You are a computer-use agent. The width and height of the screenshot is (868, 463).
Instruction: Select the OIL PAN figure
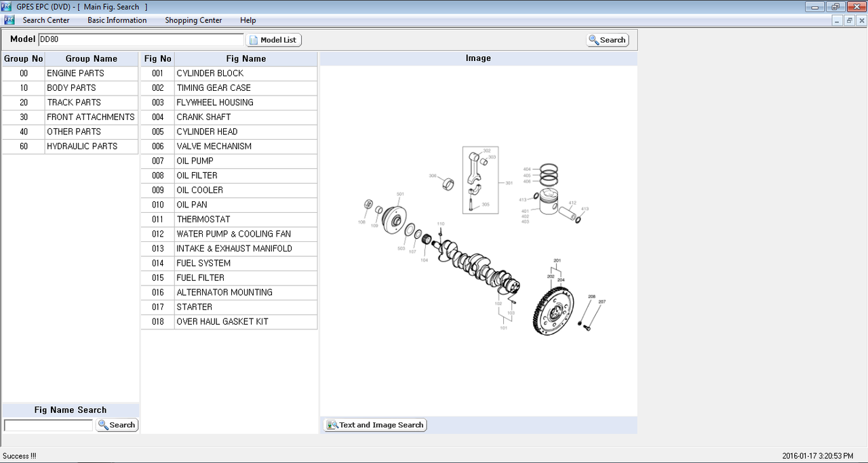[x=229, y=205]
